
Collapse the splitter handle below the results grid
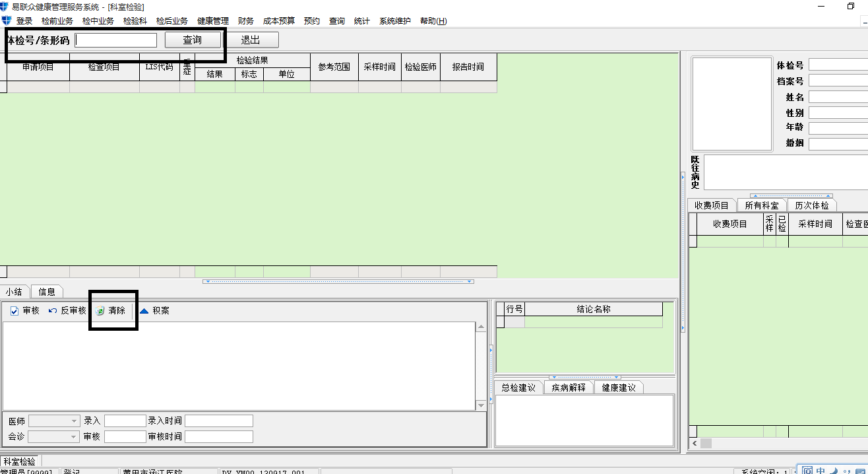tap(338, 282)
